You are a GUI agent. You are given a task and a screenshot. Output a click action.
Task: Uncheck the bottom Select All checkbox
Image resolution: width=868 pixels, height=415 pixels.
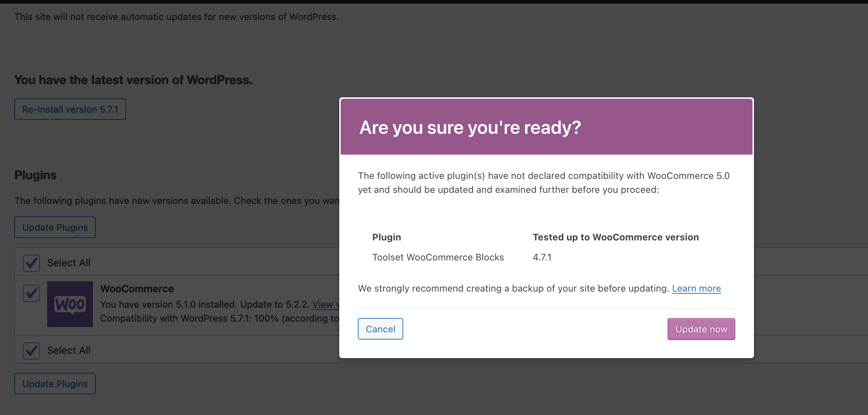(x=31, y=351)
